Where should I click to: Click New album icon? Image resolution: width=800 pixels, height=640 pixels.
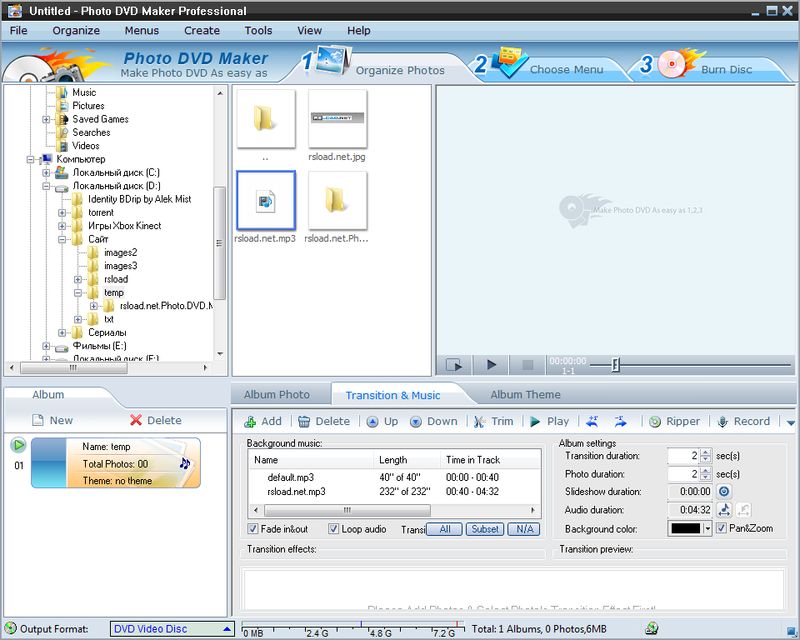point(38,420)
